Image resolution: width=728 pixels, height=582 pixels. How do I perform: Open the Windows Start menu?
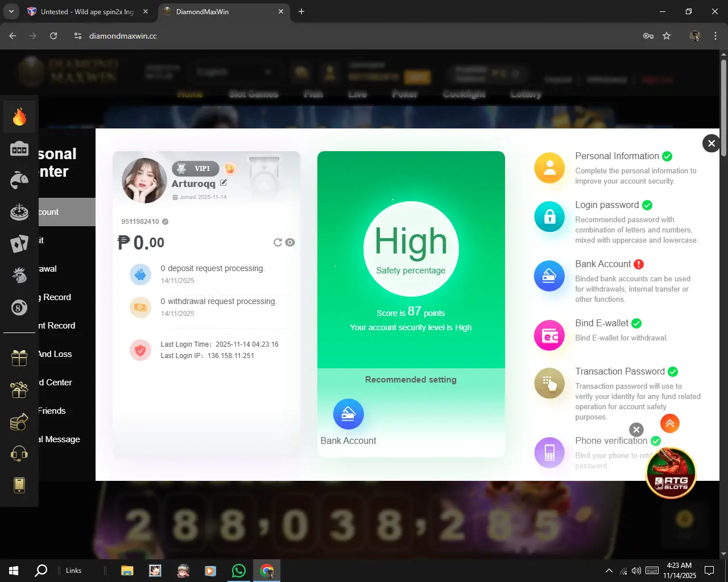pos(14,571)
